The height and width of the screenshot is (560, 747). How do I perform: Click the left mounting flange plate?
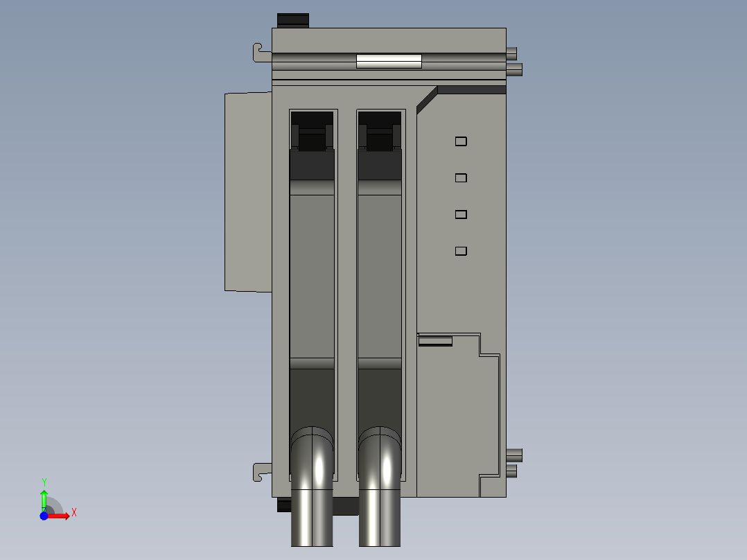[x=248, y=191]
